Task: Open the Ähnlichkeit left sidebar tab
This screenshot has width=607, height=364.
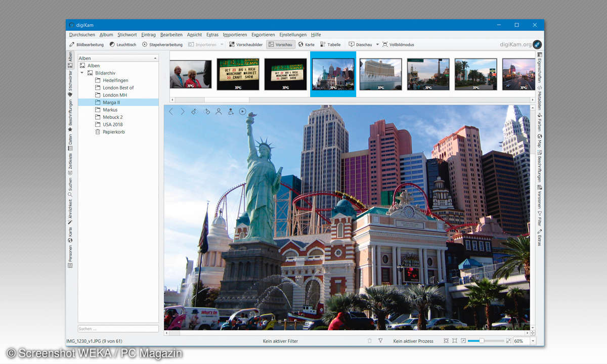Action: 70,212
